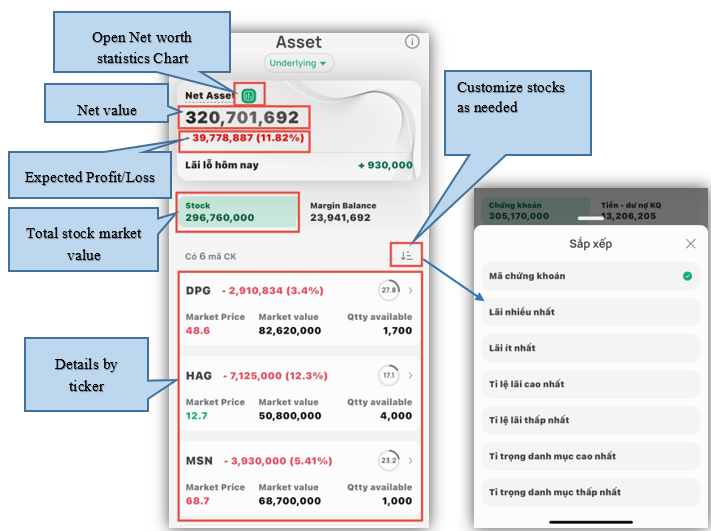Pick Tỉ trọng danh mục cao nhất
Viewport: 711px width, 531px height.
[588, 456]
